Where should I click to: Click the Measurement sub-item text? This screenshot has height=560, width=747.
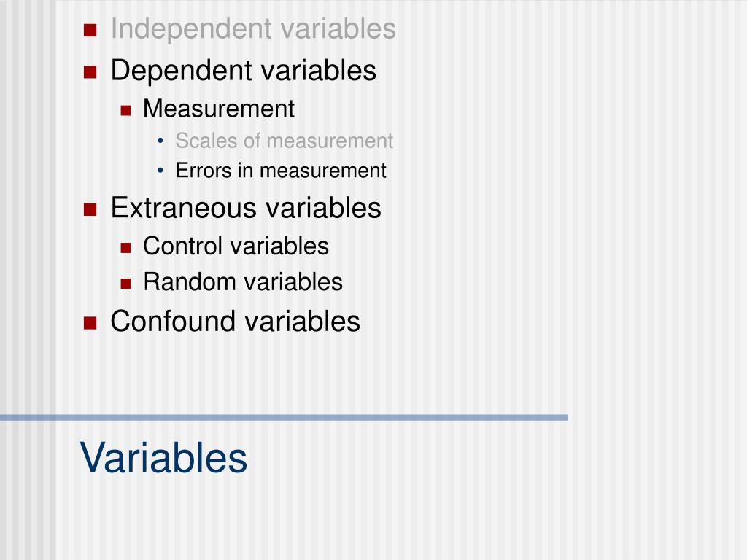coord(219,109)
